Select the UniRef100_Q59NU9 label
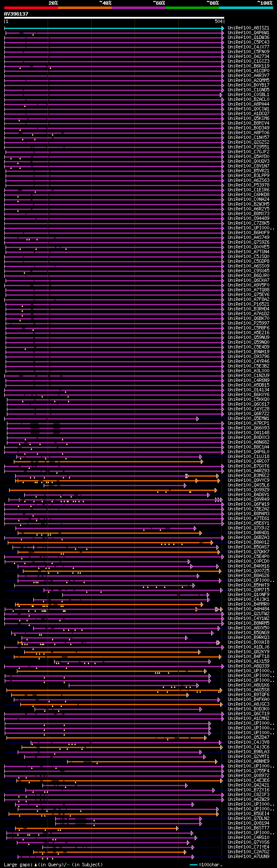This screenshot has width=277, height=868. coord(248,338)
